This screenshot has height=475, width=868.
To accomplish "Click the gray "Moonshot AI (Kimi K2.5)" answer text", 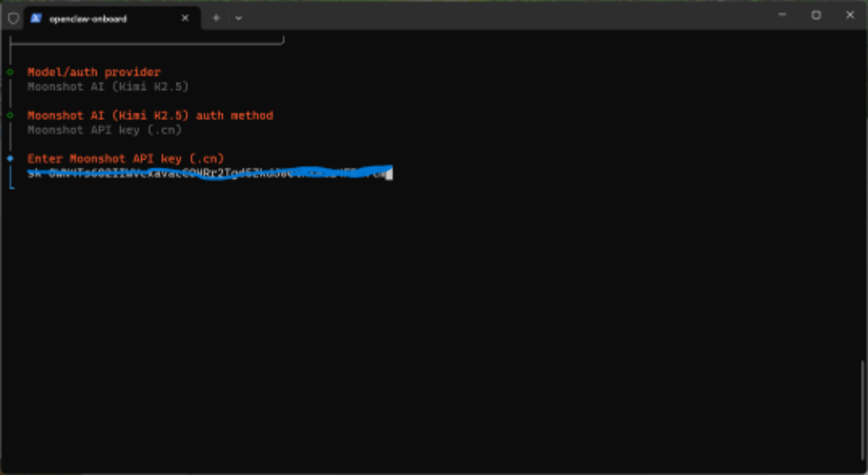I will [x=107, y=86].
